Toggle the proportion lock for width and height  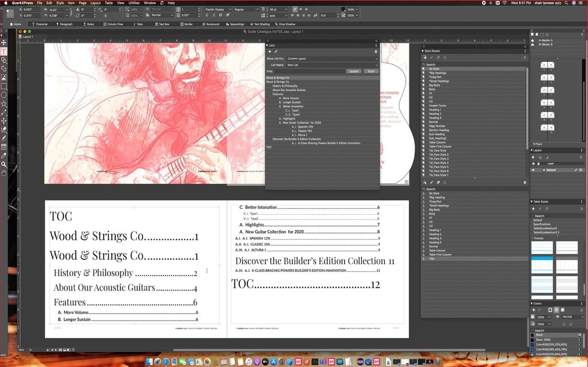click(71, 12)
